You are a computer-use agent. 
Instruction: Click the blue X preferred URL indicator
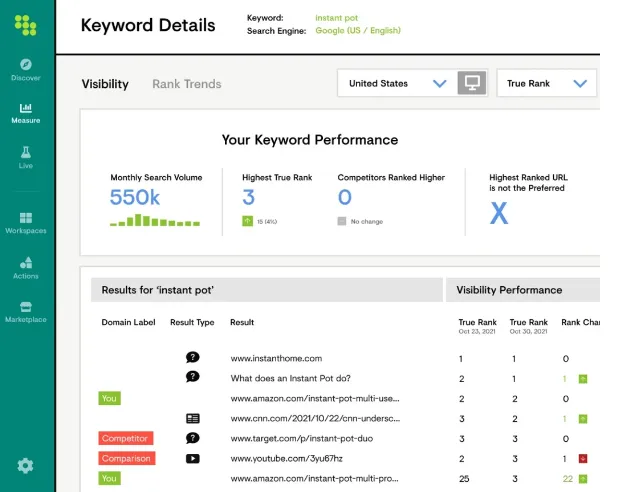(498, 213)
